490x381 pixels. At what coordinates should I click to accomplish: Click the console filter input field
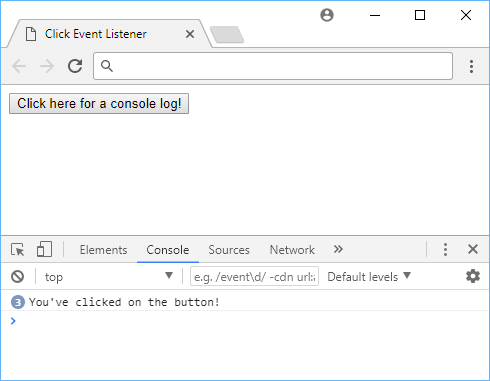(254, 276)
